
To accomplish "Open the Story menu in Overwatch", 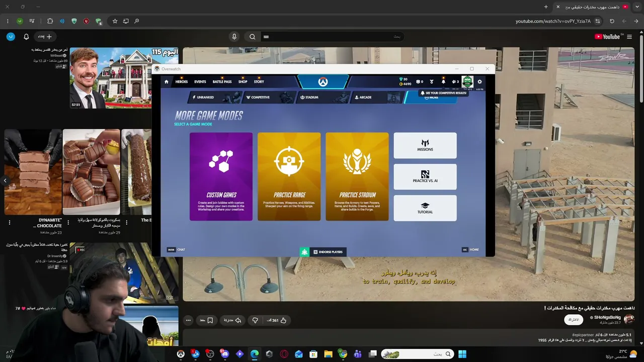I will coord(259,81).
